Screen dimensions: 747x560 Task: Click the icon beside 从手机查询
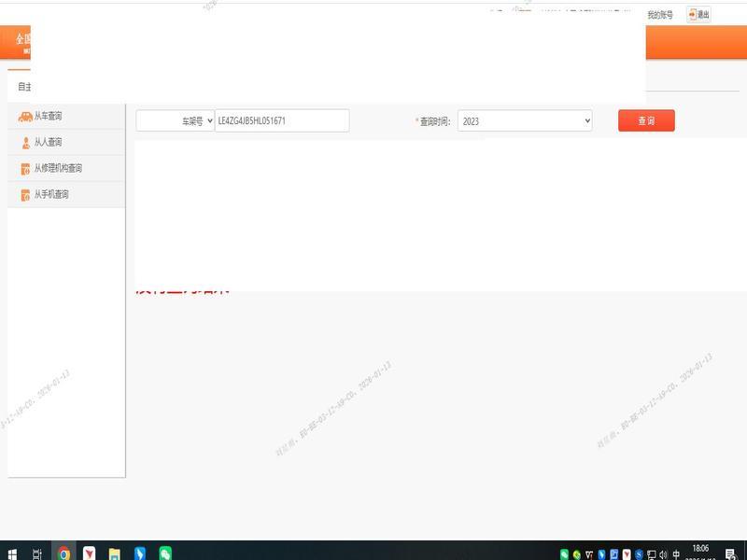25,195
